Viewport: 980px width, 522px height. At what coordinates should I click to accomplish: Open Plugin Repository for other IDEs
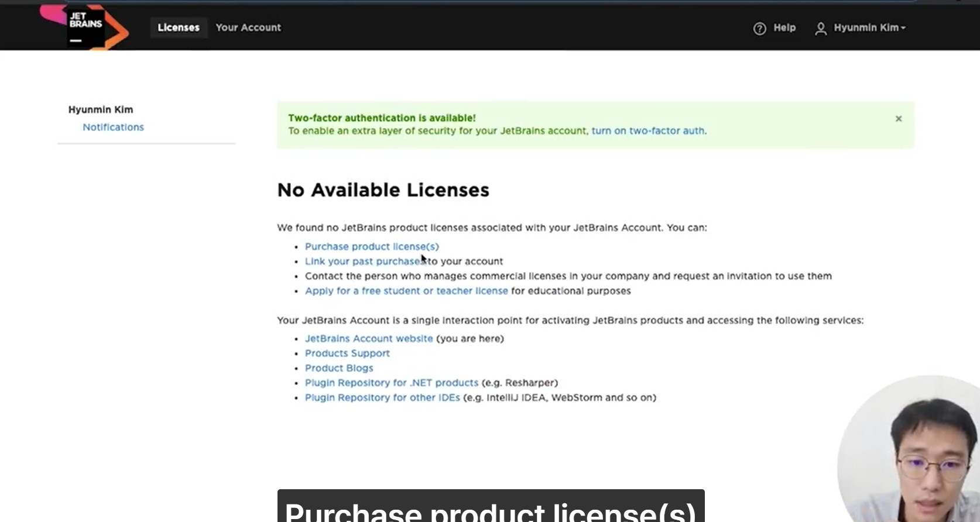[382, 397]
